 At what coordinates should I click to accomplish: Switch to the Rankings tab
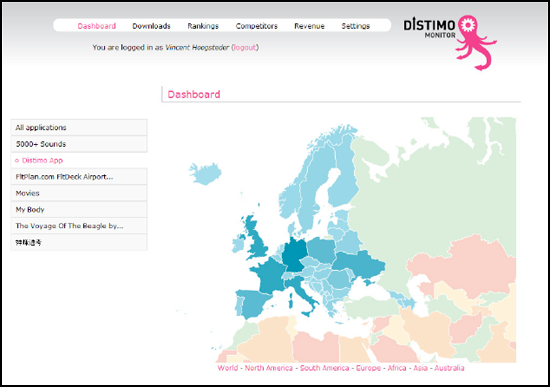pos(203,26)
